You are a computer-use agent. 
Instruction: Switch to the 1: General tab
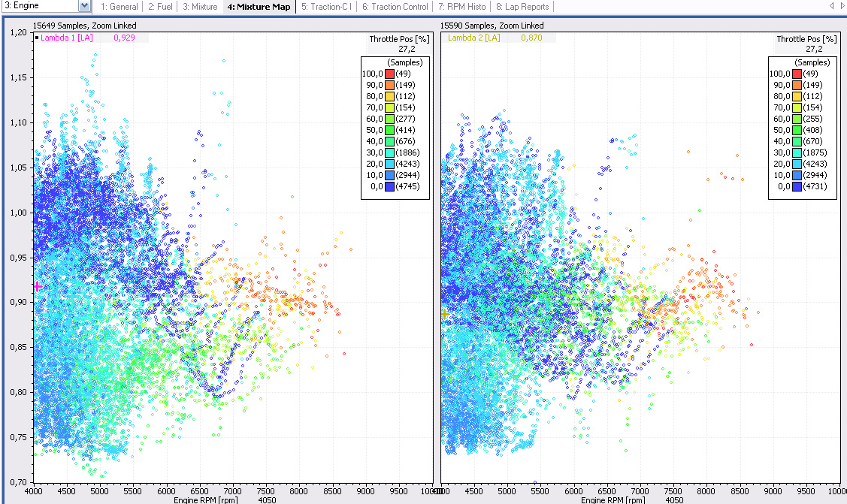coord(119,7)
